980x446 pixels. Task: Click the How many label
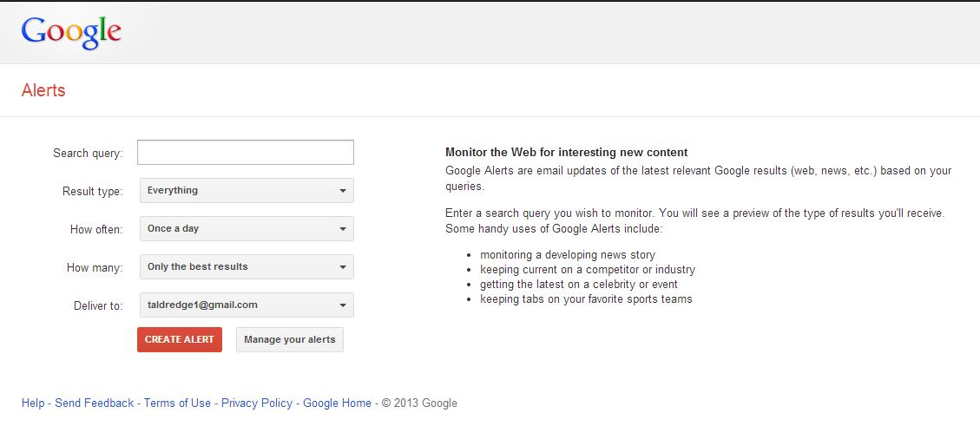[x=95, y=267]
